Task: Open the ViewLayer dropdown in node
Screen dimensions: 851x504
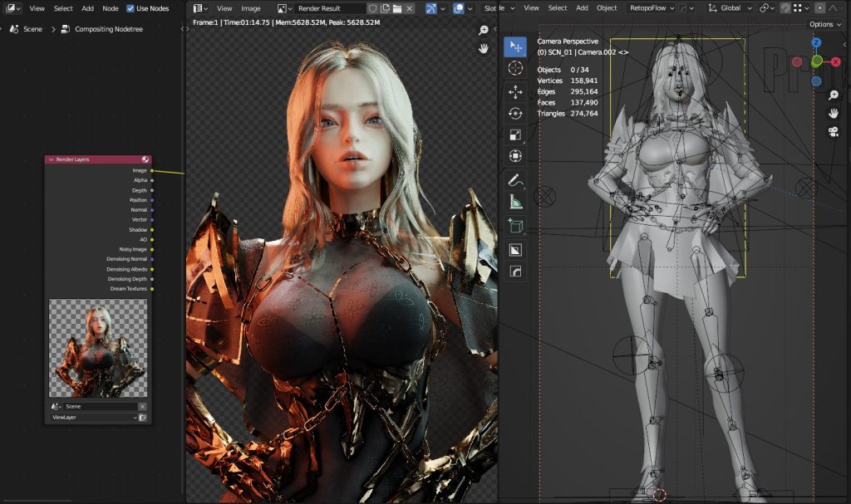Action: (94, 418)
